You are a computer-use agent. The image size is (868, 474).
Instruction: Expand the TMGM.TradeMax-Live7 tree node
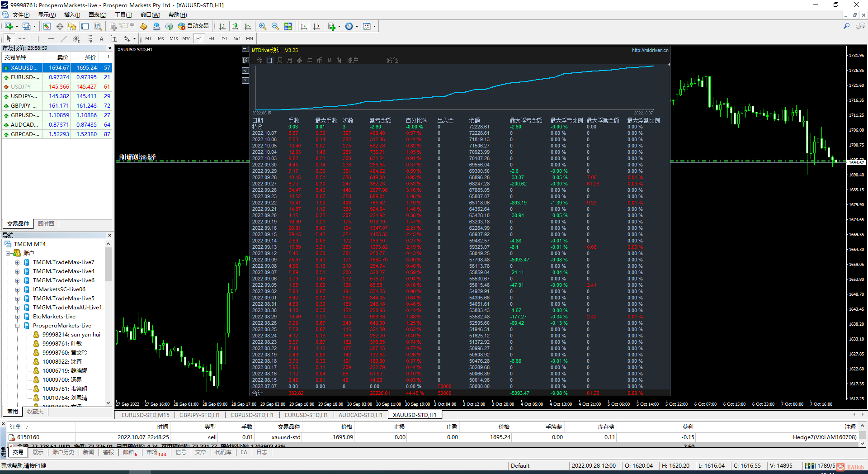coord(17,262)
